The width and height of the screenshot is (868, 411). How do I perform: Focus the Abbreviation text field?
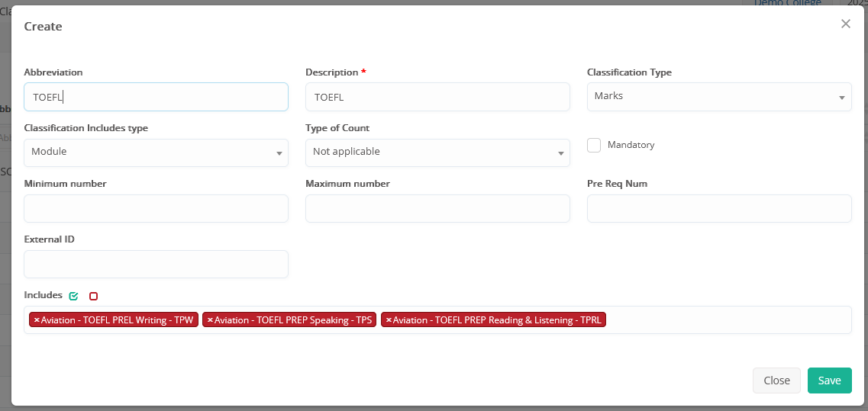(156, 97)
